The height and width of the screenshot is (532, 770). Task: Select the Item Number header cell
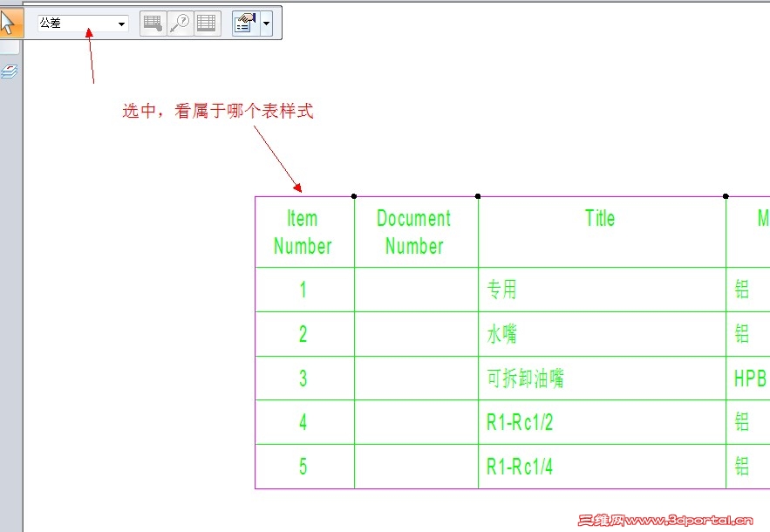304,232
